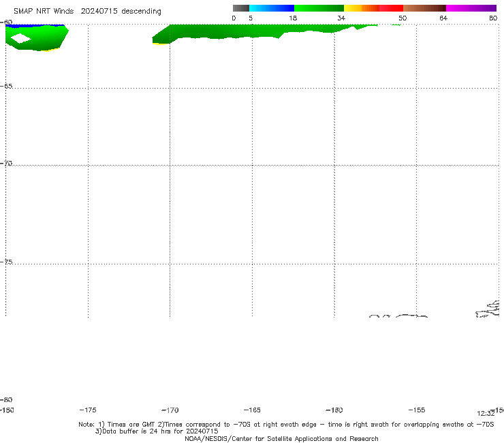Viewport: 504px width, 443px height.
Task: Click the 12:32 swath time stamp
Action: click(486, 414)
